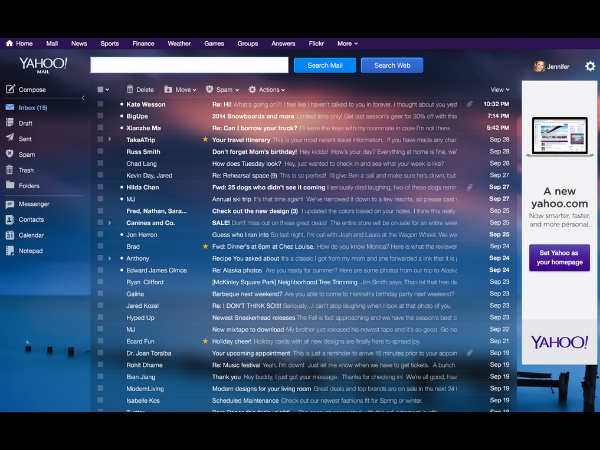Select the Ryan Clifford email checkbox
600x450 pixels.
point(100,282)
